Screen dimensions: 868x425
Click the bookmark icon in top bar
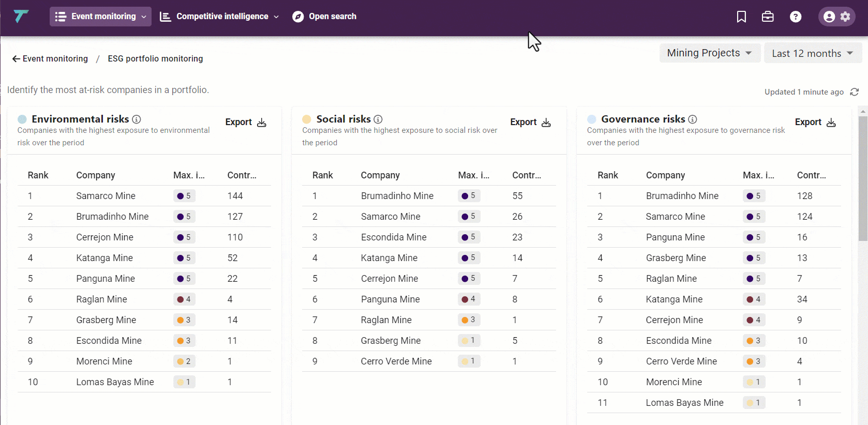tap(741, 17)
